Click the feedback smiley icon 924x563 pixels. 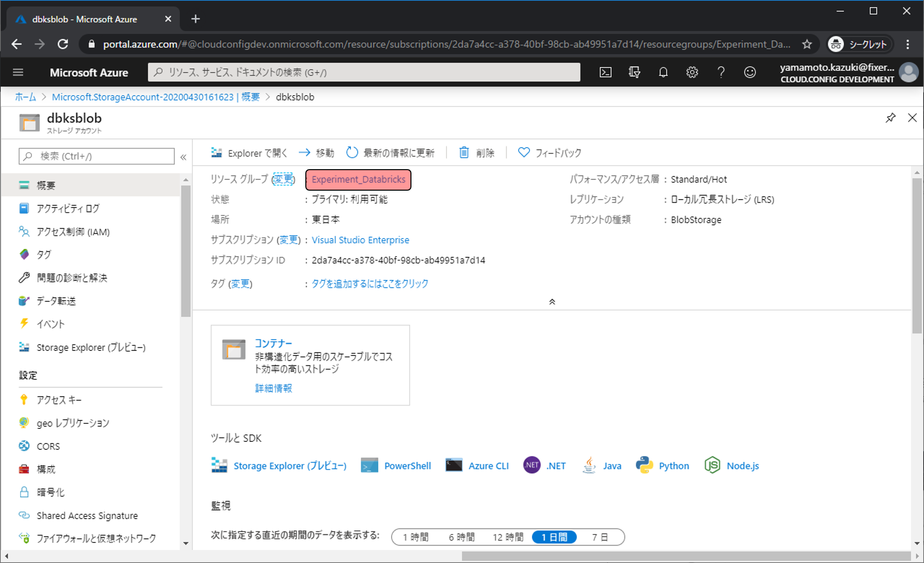(x=749, y=73)
